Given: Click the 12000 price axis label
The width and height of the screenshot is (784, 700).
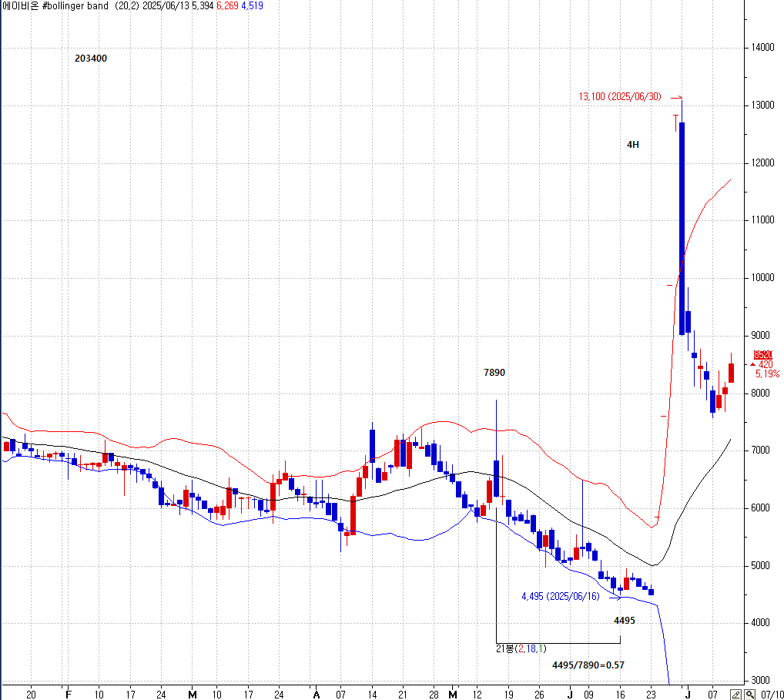Looking at the screenshot, I should point(762,163).
